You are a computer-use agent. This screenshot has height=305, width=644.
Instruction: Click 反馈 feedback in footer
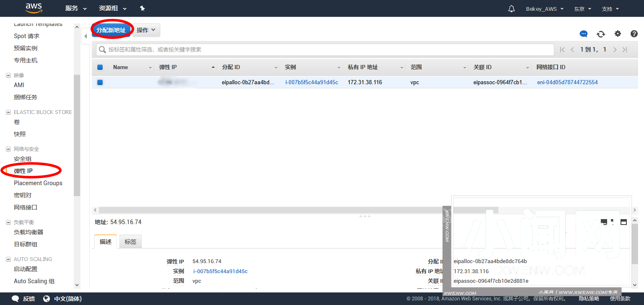tap(29, 299)
